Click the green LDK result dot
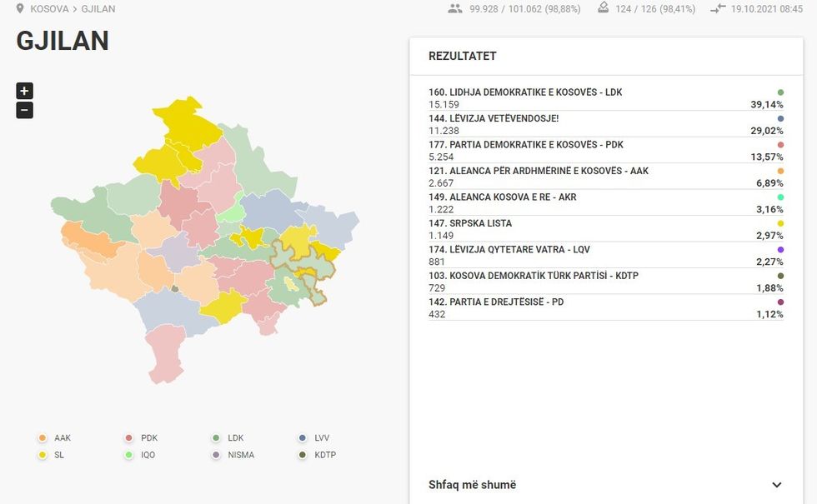This screenshot has width=817, height=504. [779, 92]
